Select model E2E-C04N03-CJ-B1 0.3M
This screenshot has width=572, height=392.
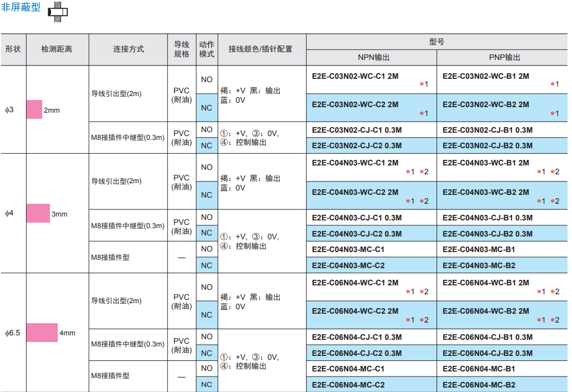[x=488, y=218]
